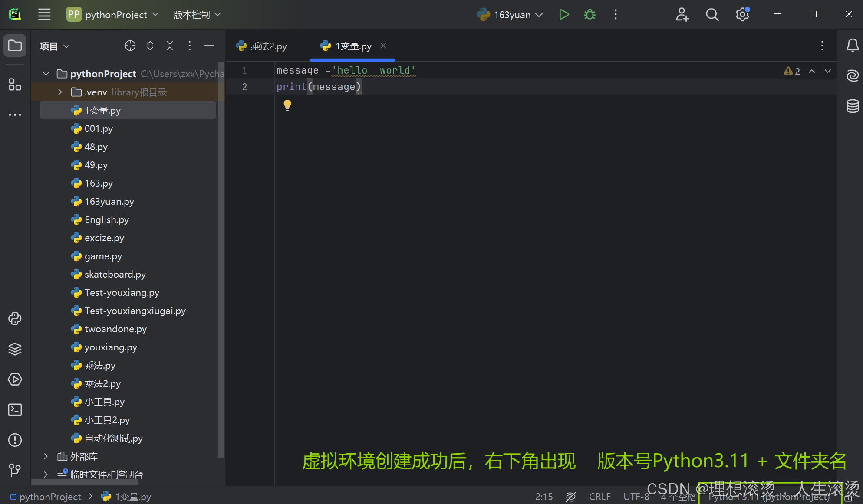Screen dimensions: 863x504
Task: Open more run actions menu
Action: point(616,15)
